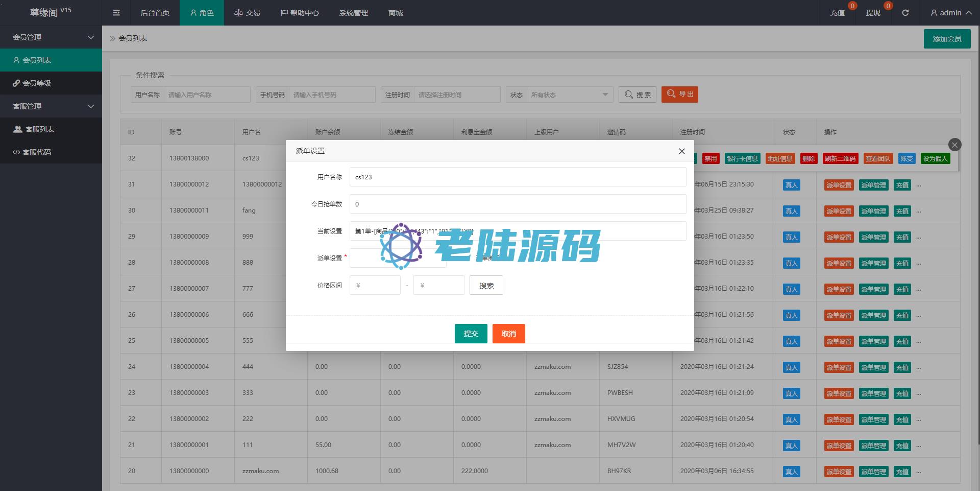Close the 派单设置 dialog with X

coord(681,151)
